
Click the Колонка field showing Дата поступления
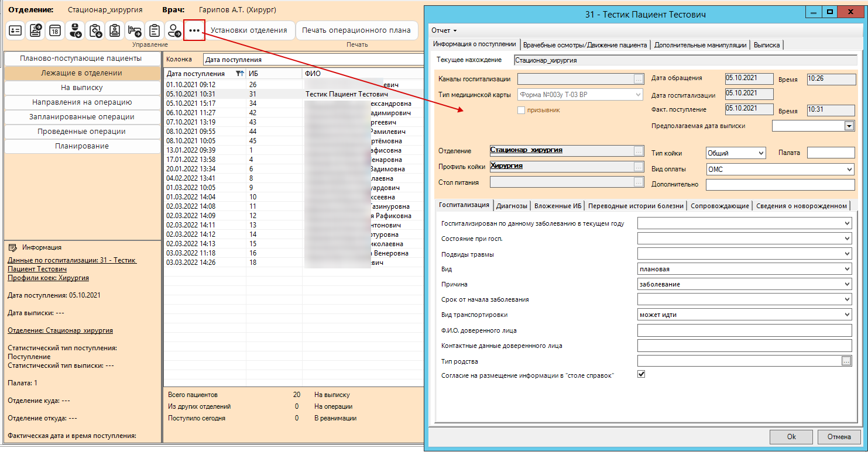click(313, 60)
